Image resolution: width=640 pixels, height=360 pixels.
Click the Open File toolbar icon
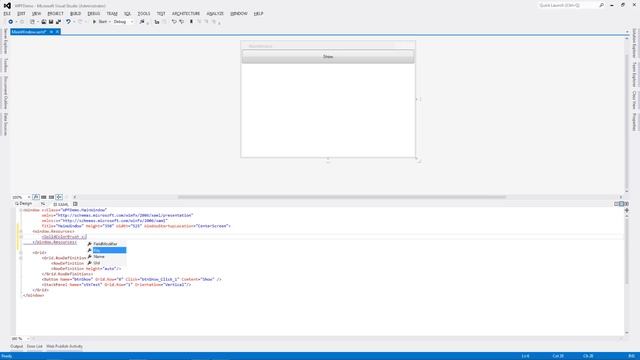pyautogui.click(x=44, y=22)
